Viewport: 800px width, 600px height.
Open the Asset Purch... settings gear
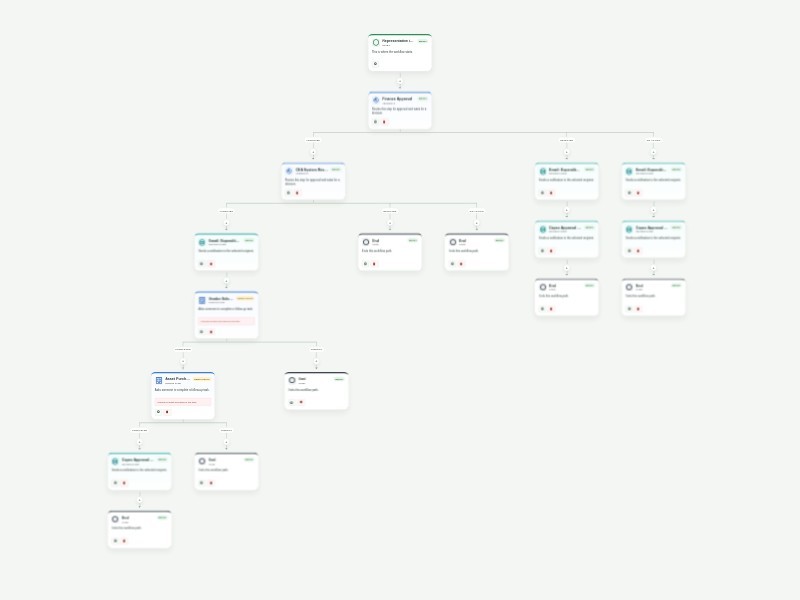158,412
